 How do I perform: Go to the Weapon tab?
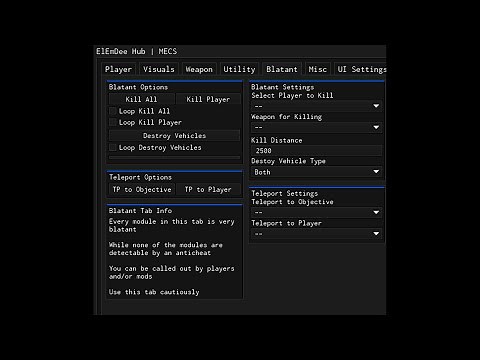199,69
